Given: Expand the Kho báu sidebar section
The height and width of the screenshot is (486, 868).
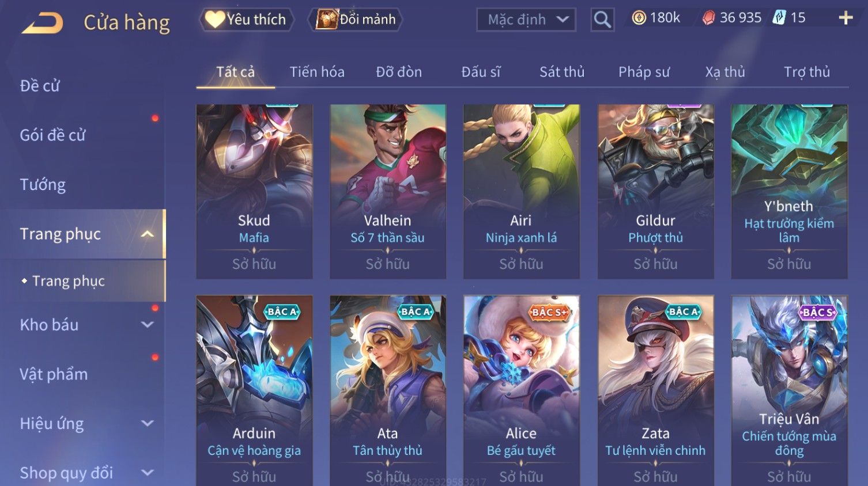Looking at the screenshot, I should point(148,325).
